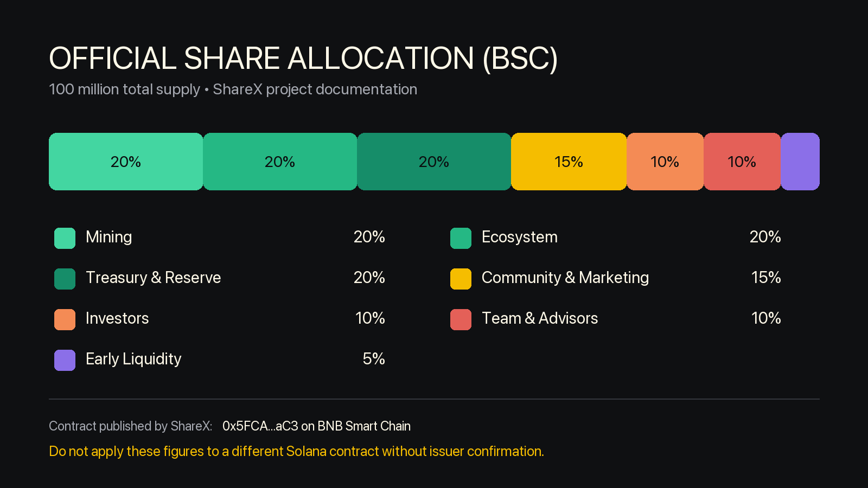Click the 20% value beside Ecosystem
This screenshot has width=868, height=488.
[x=765, y=237]
